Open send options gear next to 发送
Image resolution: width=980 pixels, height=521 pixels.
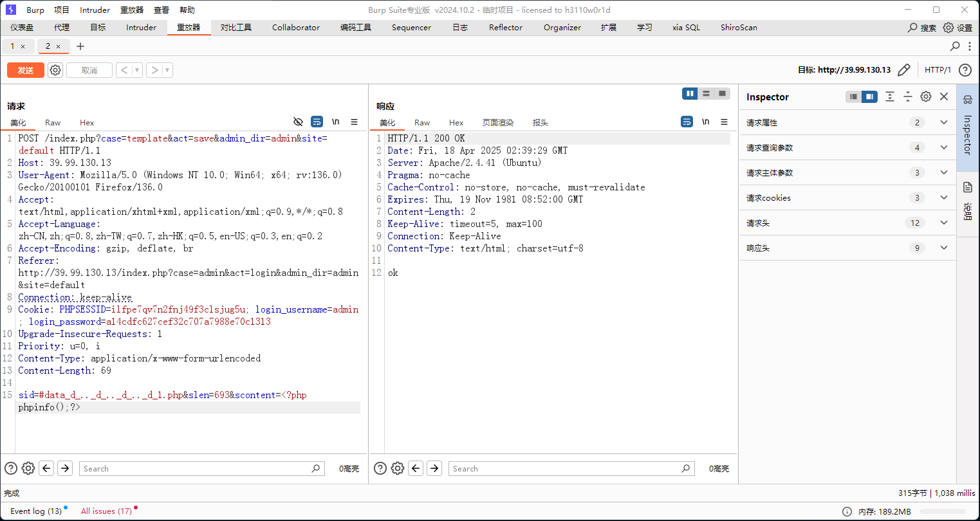click(x=55, y=70)
